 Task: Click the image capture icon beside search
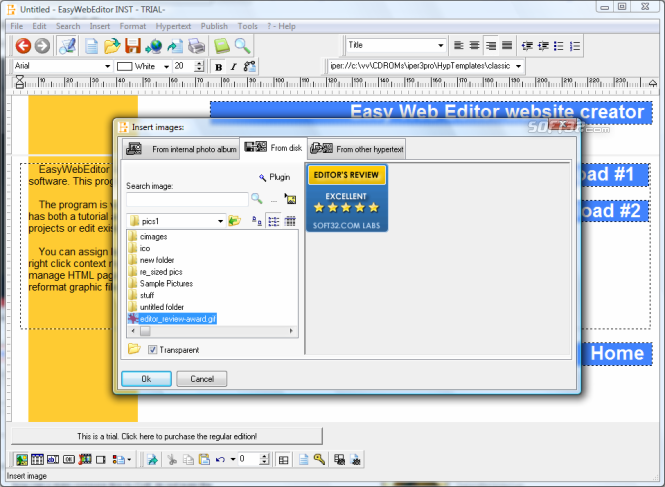click(x=291, y=199)
